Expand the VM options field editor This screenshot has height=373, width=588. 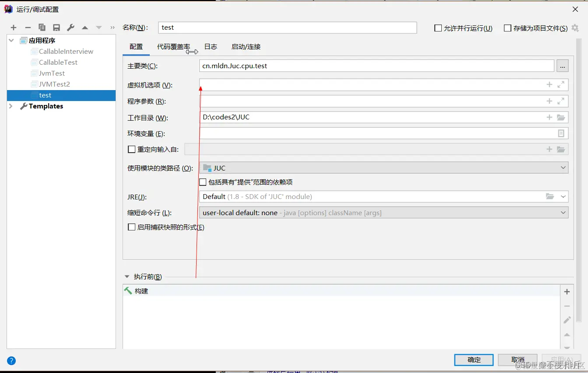561,85
